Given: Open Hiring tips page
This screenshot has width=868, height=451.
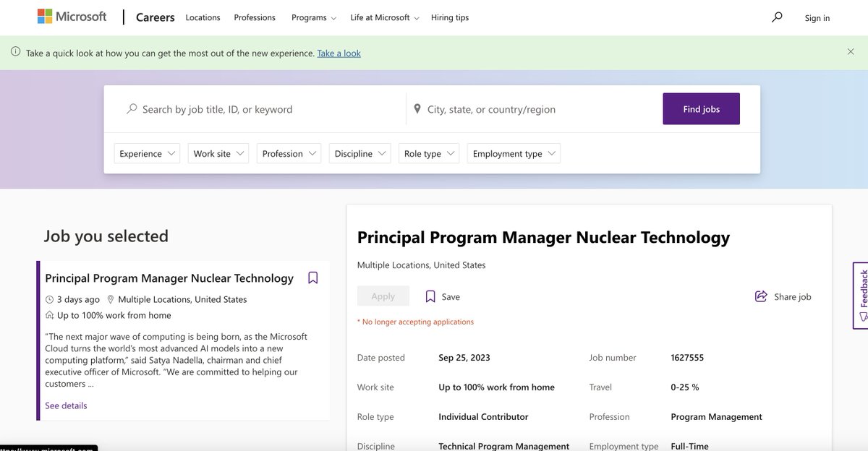Looking at the screenshot, I should click(x=450, y=17).
